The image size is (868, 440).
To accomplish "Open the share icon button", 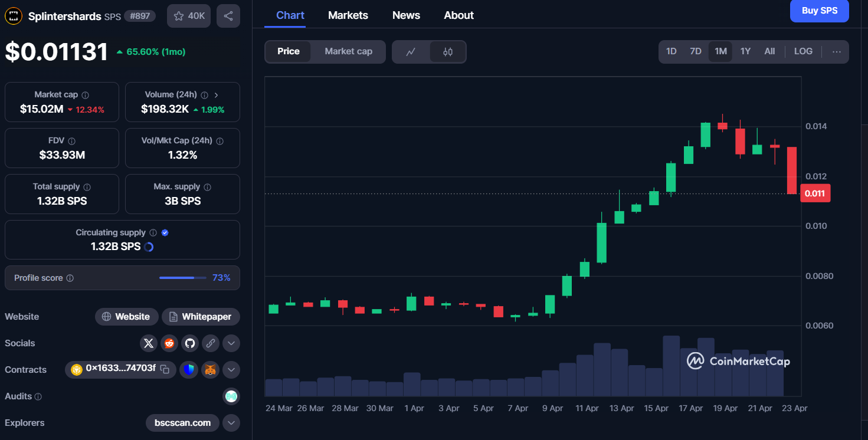I will click(x=228, y=16).
